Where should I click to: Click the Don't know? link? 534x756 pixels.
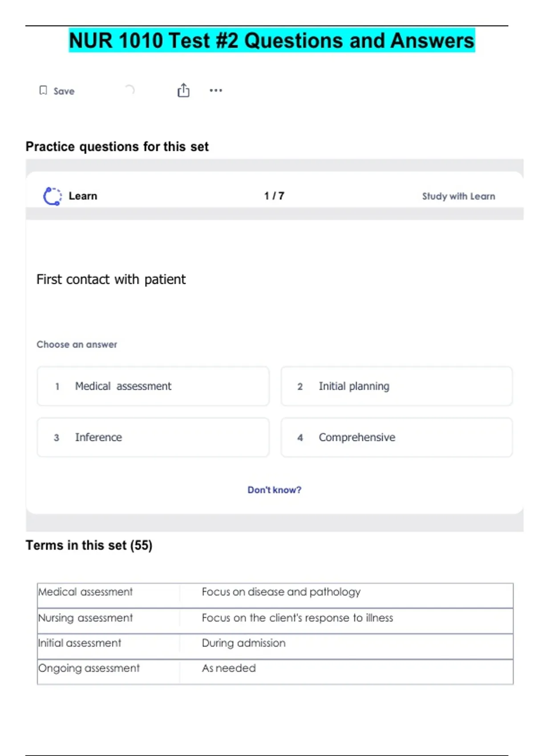[x=274, y=490]
